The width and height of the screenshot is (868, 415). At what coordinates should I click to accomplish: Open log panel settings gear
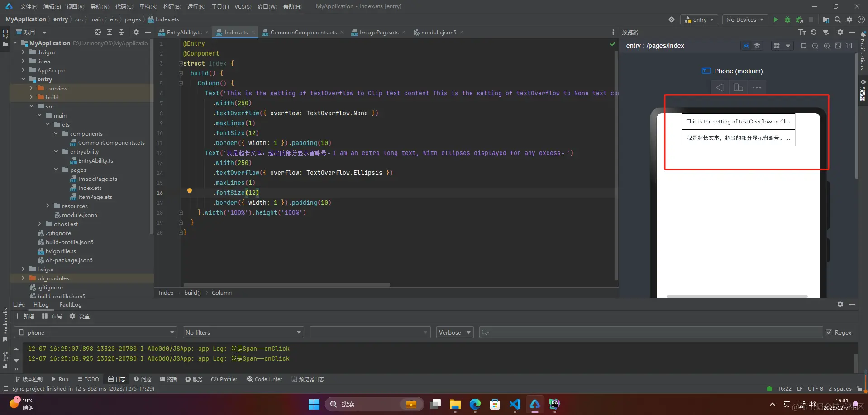pos(840,304)
